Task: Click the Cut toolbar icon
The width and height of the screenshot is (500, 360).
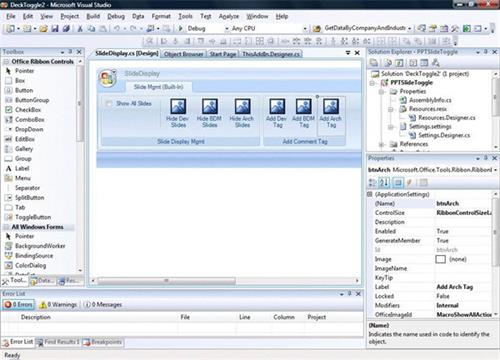Action: tap(80, 29)
